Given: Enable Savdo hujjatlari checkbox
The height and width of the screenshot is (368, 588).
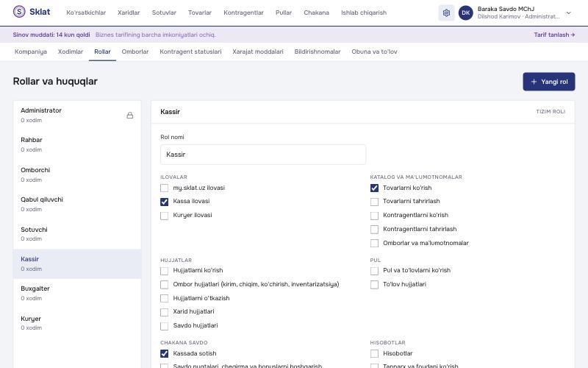Looking at the screenshot, I should pyautogui.click(x=164, y=326).
